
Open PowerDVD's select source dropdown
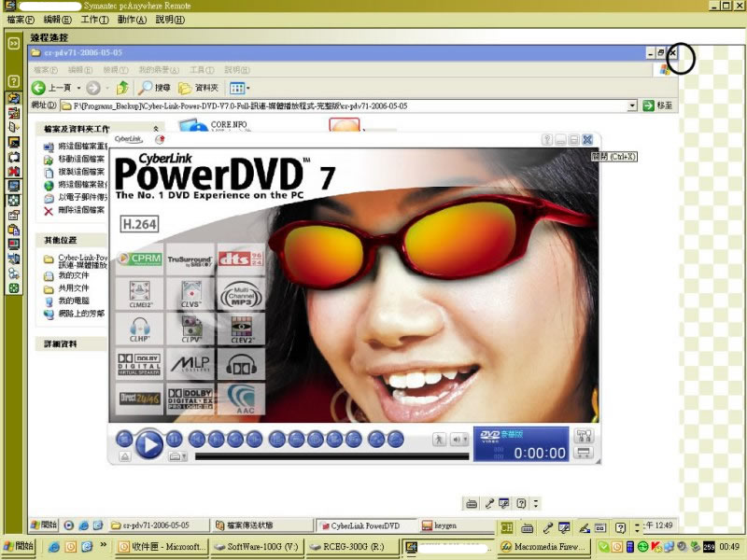pos(177,456)
